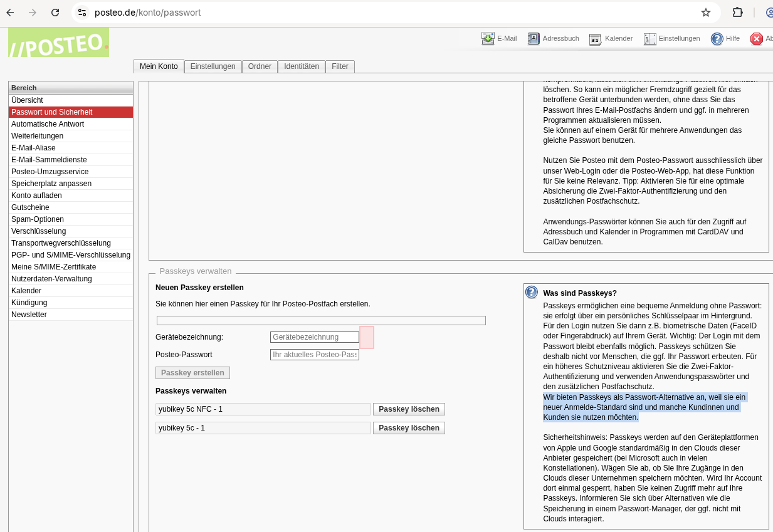Click the 'Was sind Passkeys?' help icon
Image resolution: width=773 pixels, height=532 pixels.
[x=532, y=292]
